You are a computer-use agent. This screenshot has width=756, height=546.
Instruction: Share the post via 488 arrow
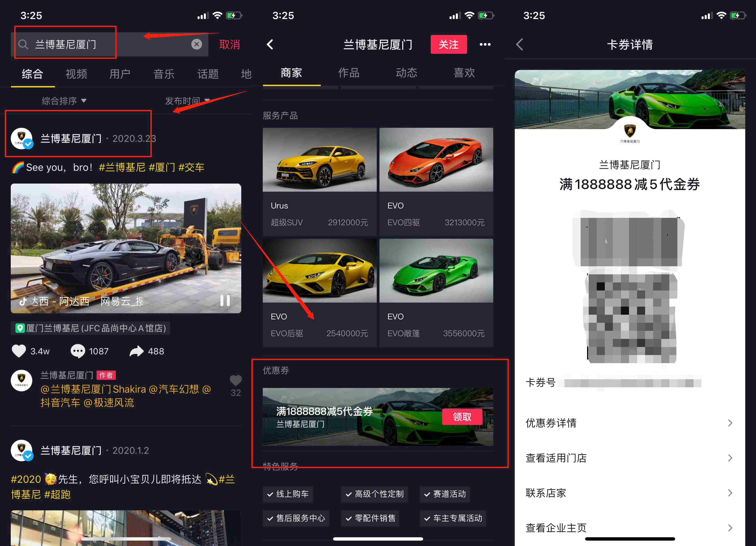click(137, 351)
